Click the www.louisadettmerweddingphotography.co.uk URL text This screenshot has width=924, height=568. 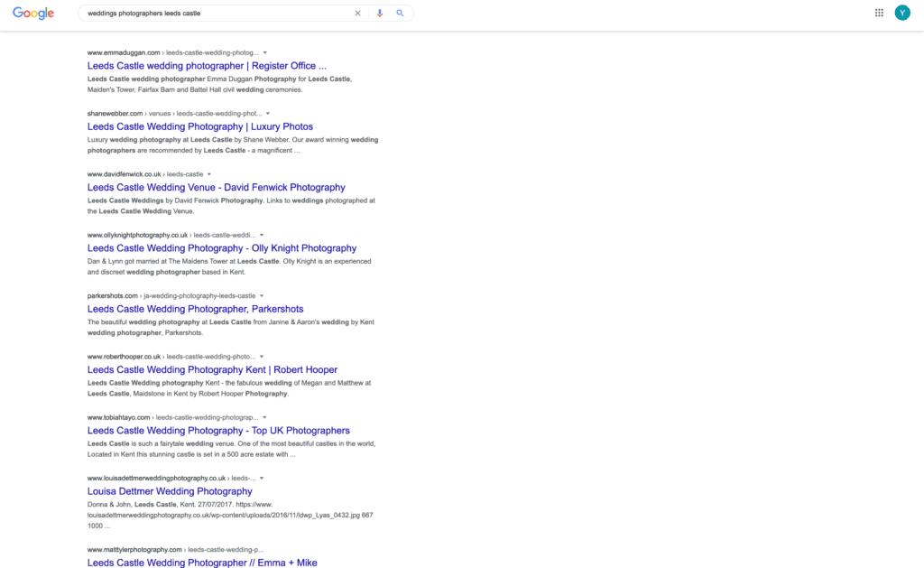(x=156, y=478)
